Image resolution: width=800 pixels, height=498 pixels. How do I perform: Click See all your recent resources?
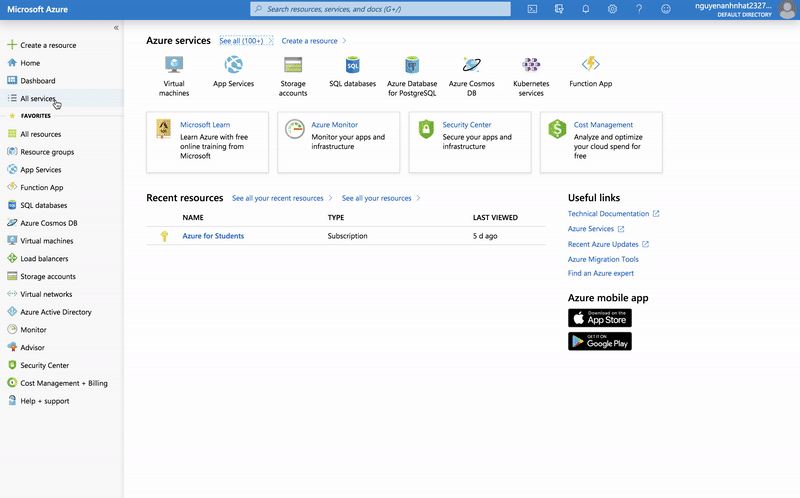click(282, 198)
